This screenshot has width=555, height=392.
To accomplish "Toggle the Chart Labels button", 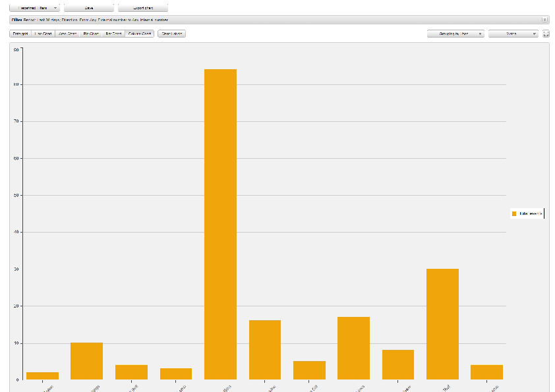I will point(171,34).
